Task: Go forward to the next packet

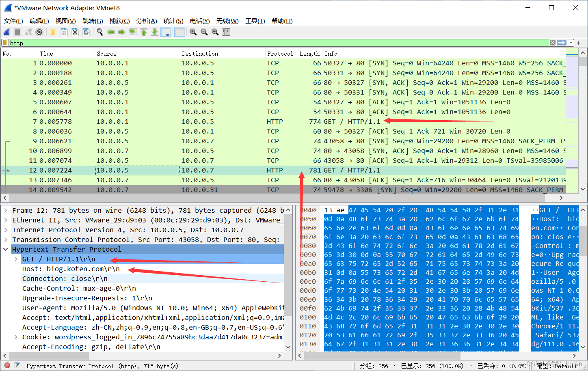Action: (x=122, y=32)
